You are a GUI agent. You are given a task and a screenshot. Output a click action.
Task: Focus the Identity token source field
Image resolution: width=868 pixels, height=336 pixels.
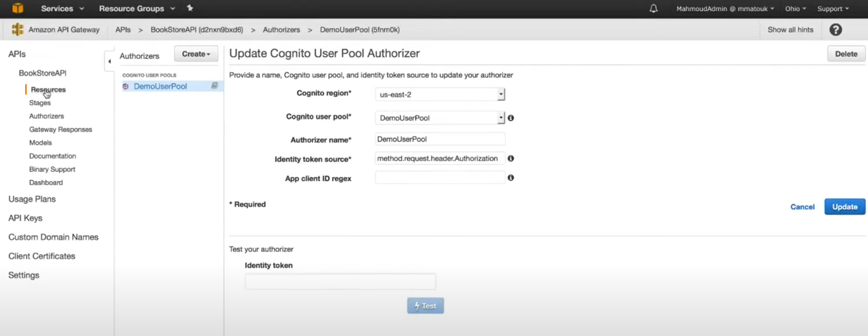(x=440, y=158)
